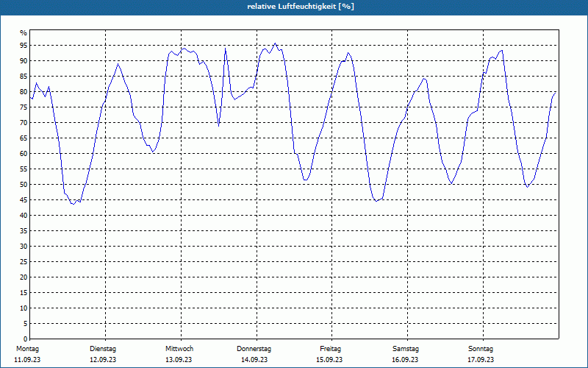The image size is (588, 368).
Task: Select the 'Samstag' day label
Action: (406, 349)
